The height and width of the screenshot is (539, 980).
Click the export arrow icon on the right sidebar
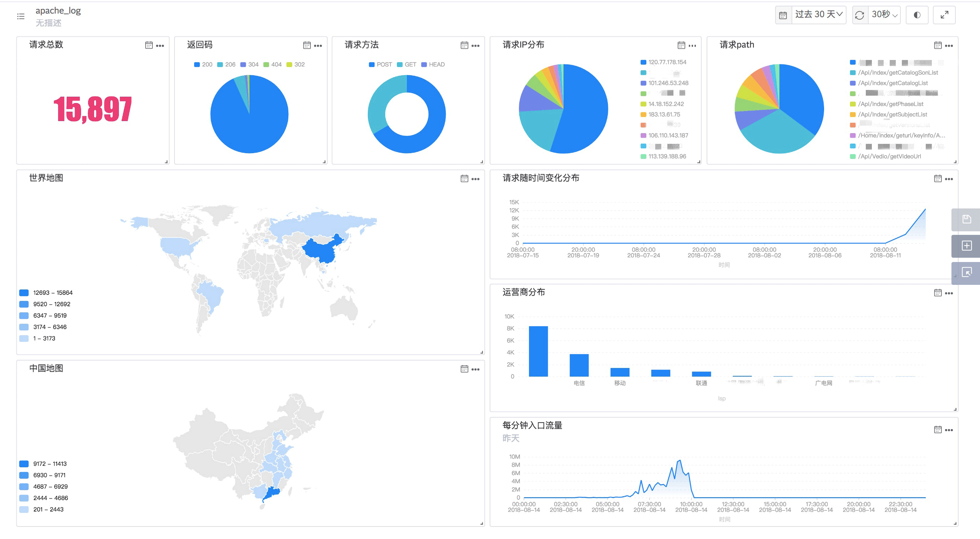coord(966,272)
